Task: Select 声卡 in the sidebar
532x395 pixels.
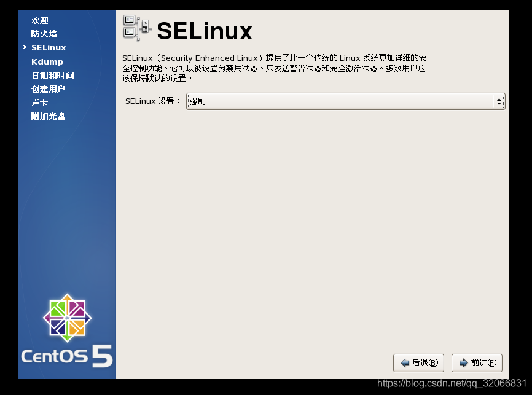Action: (40, 103)
